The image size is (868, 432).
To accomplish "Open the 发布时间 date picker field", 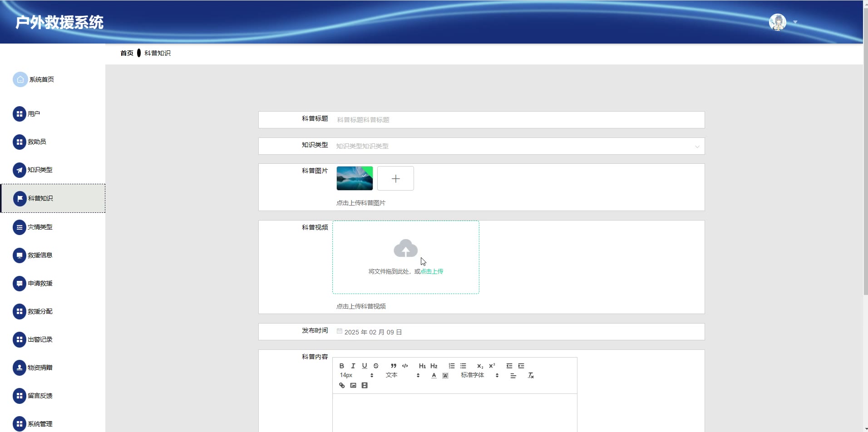I will coord(518,332).
